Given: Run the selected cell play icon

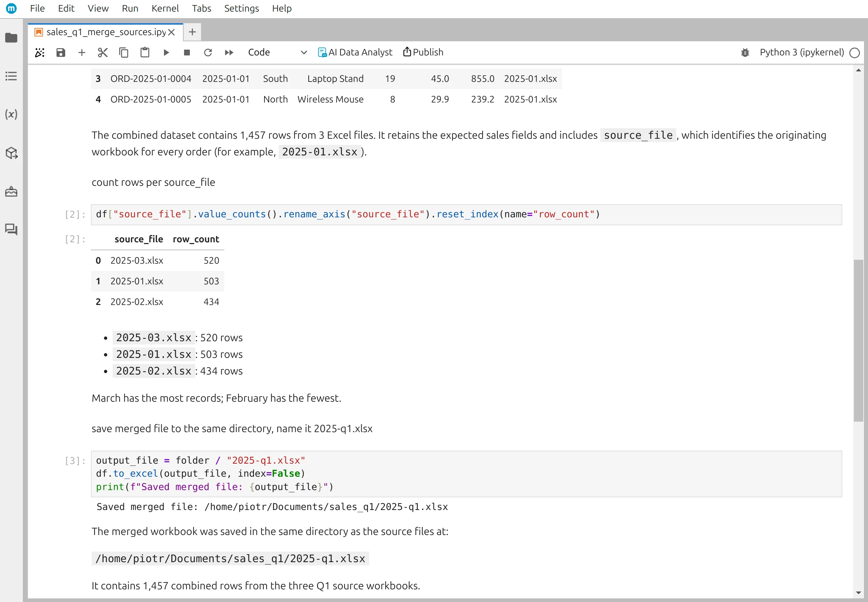Looking at the screenshot, I should coord(166,53).
